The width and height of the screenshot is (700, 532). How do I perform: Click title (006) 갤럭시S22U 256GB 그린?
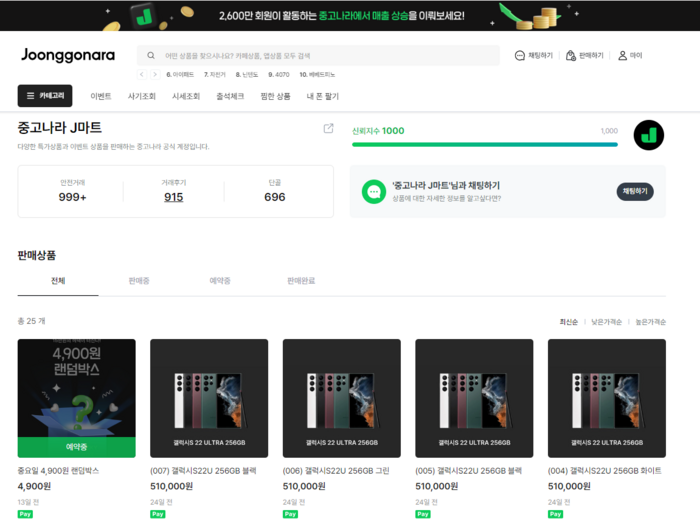pos(336,471)
